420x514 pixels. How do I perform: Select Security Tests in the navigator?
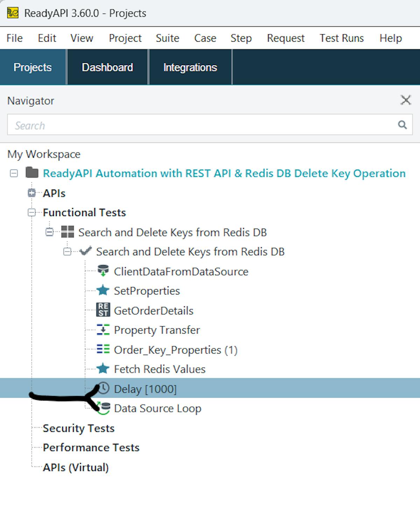78,428
